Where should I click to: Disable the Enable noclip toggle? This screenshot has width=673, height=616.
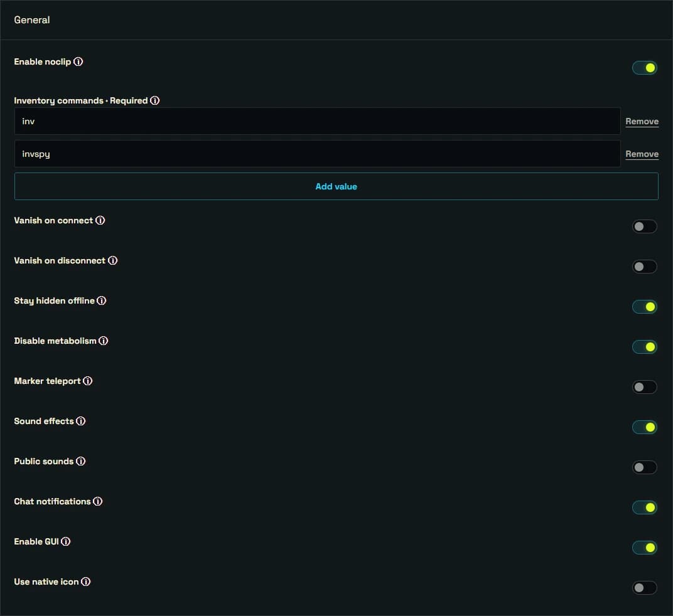pyautogui.click(x=644, y=68)
